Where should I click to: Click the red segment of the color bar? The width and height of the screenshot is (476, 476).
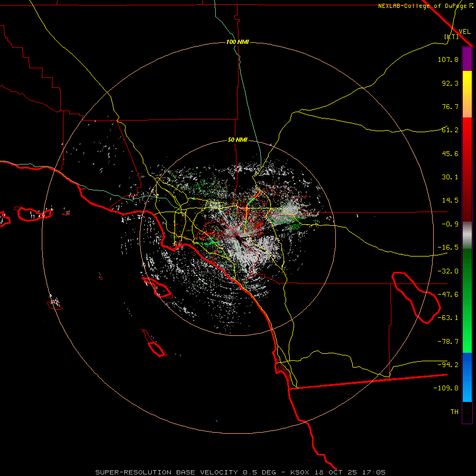(467, 169)
